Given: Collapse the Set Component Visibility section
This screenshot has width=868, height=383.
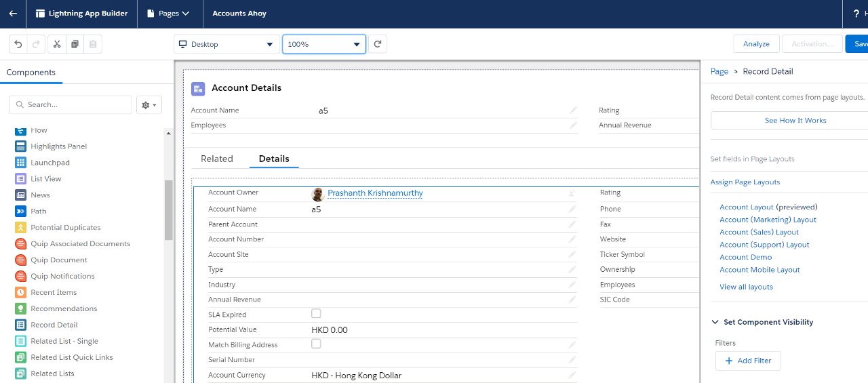Looking at the screenshot, I should (x=715, y=323).
